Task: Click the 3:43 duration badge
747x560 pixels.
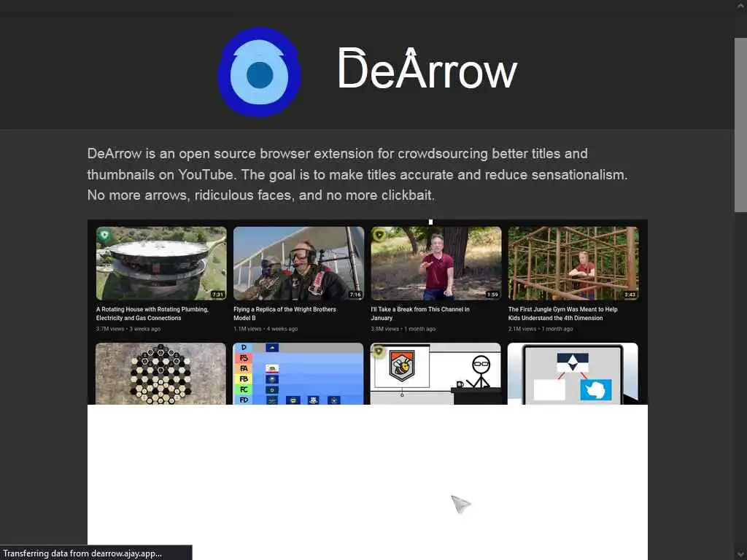Action: pos(630,295)
